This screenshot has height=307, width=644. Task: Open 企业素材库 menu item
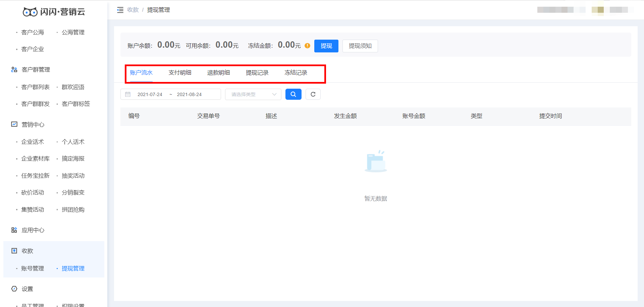point(35,159)
